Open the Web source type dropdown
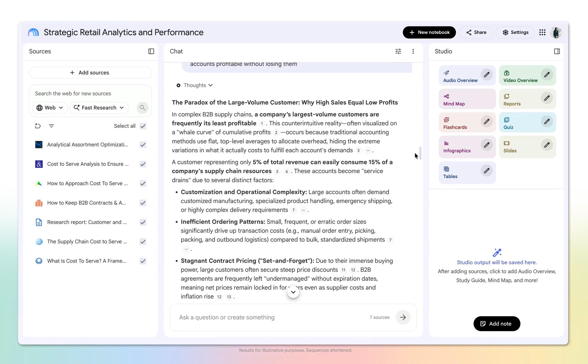 [50, 108]
